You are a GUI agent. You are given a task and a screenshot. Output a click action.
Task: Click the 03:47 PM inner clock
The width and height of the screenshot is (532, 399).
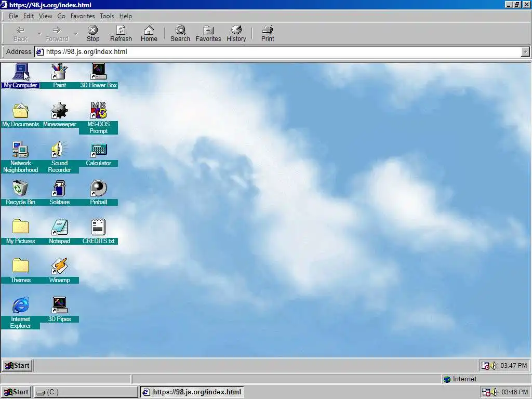click(x=513, y=365)
